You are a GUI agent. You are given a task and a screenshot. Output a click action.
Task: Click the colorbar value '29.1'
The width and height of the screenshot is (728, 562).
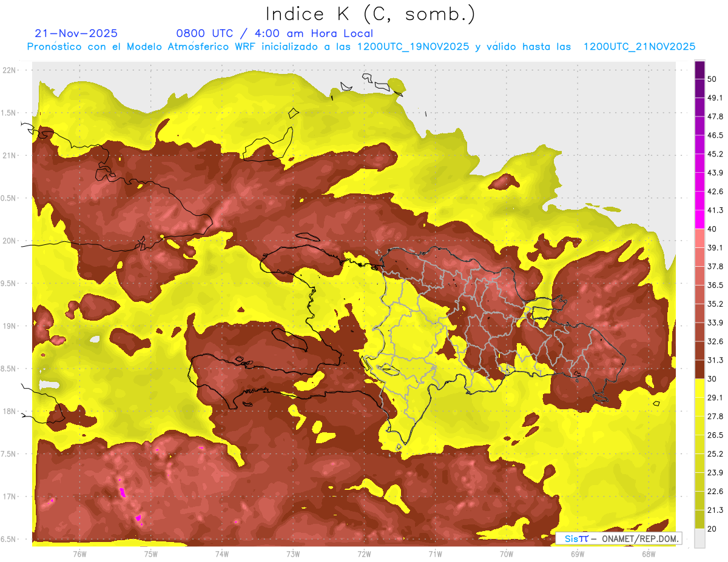coord(715,398)
